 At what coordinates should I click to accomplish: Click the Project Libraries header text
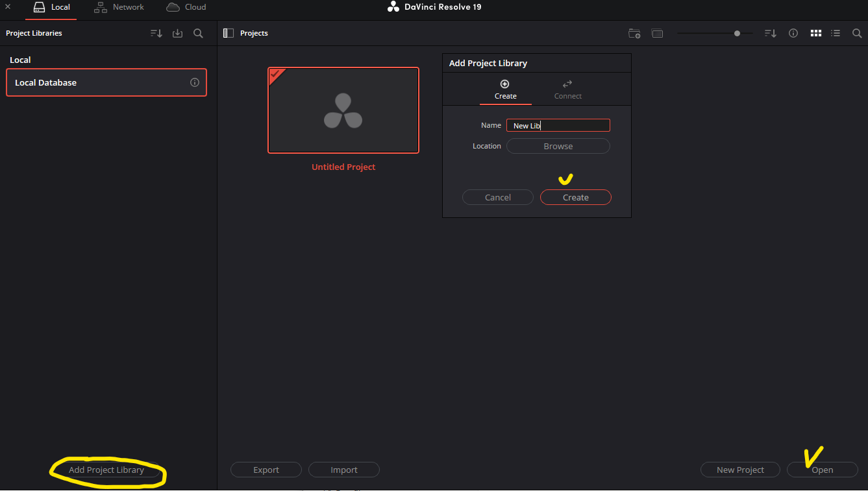click(34, 33)
